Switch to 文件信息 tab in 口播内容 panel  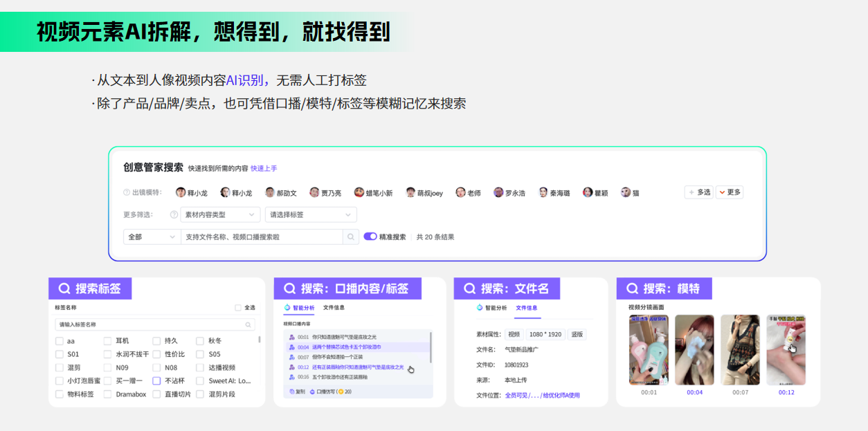[x=334, y=308]
